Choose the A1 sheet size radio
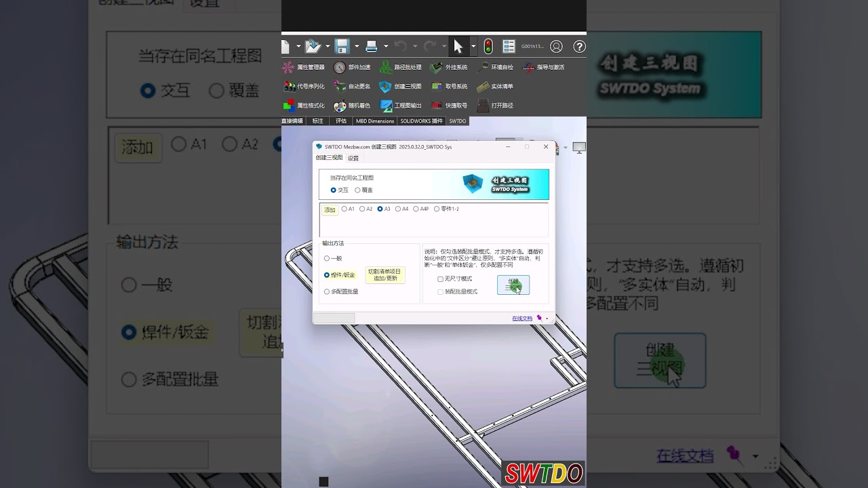Viewport: 868px width, 488px height. [348, 209]
